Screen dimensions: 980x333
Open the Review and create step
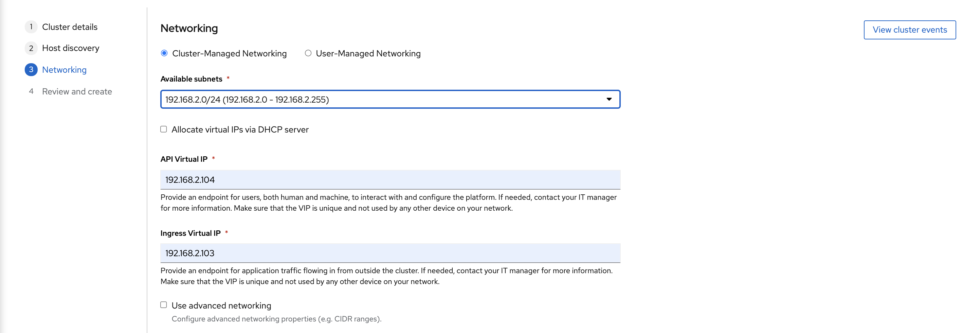(x=76, y=91)
